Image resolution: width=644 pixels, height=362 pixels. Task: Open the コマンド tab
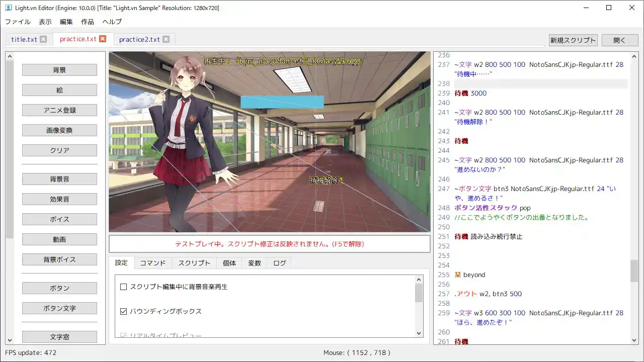(x=153, y=263)
